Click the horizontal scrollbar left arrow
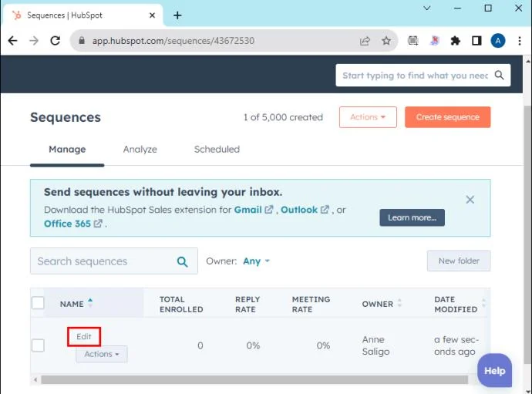532x394 pixels. click(x=35, y=379)
